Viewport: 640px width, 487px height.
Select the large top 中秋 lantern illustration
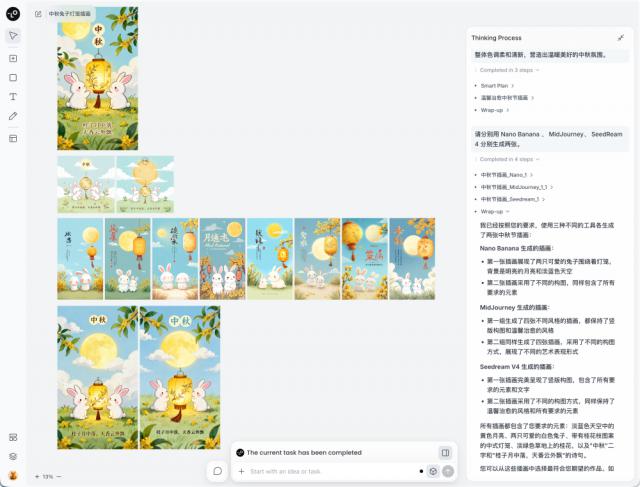pos(98,79)
